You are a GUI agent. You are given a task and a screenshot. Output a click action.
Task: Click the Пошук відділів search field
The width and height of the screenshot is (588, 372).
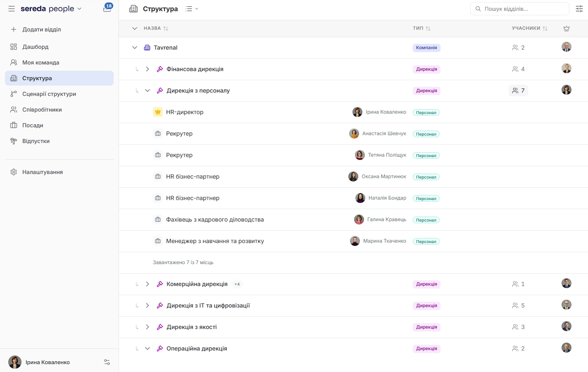pyautogui.click(x=520, y=9)
